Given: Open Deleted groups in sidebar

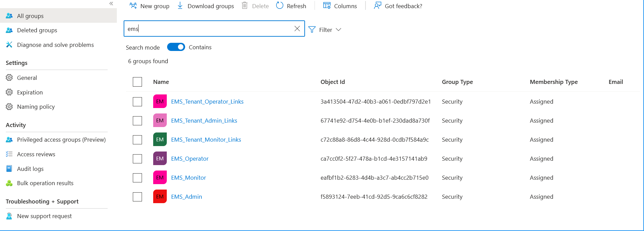Looking at the screenshot, I should (x=37, y=30).
